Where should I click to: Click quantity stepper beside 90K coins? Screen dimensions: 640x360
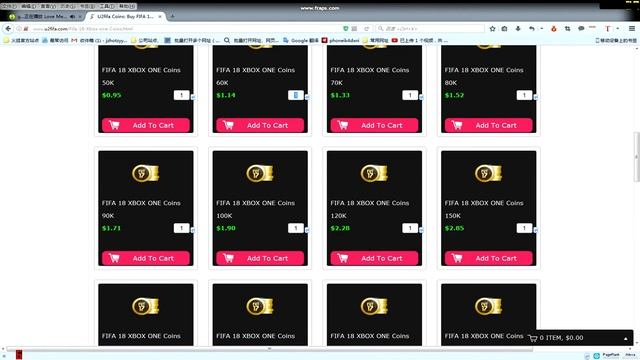tap(193, 230)
